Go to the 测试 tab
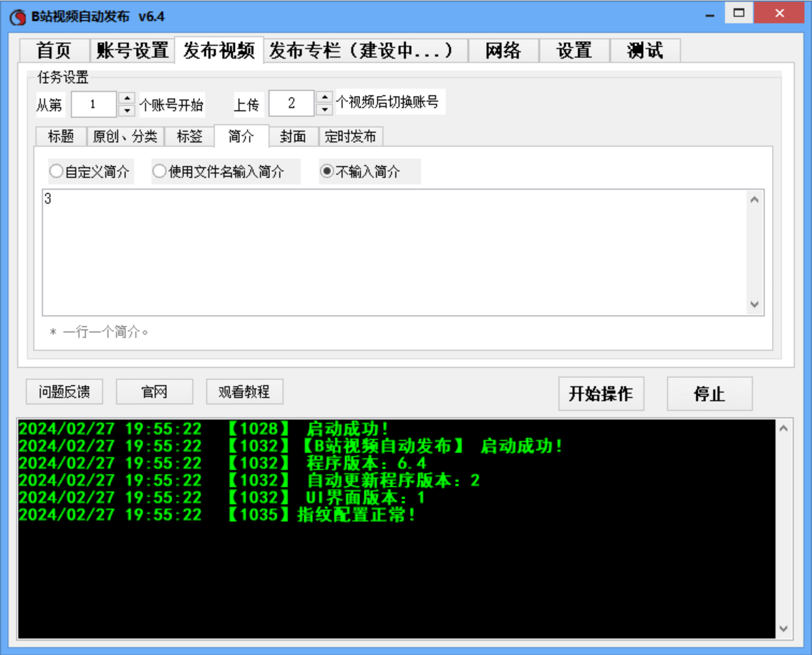The height and width of the screenshot is (655, 812). [x=644, y=50]
